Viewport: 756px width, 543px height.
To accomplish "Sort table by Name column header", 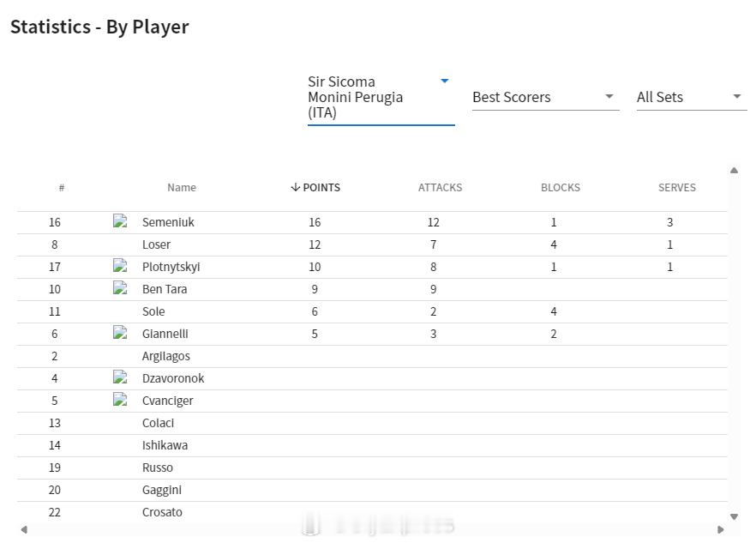I will [182, 187].
